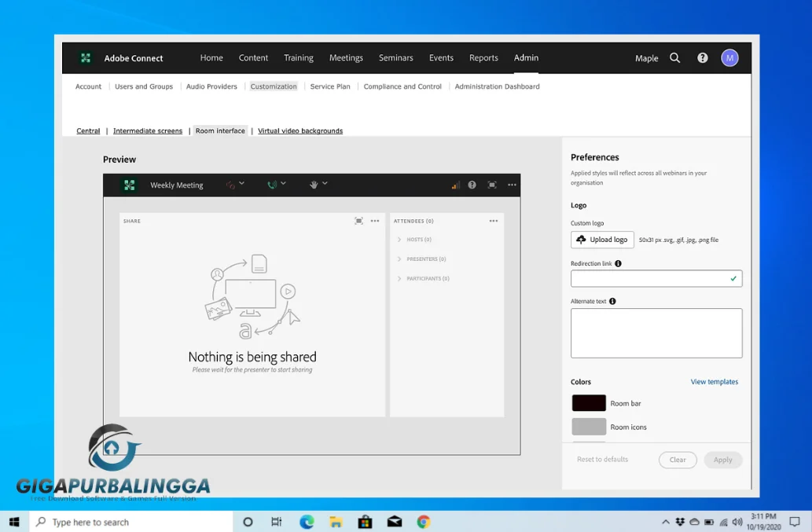Open File Explorer from taskbar
Viewport: 812px width, 532px height.
336,522
